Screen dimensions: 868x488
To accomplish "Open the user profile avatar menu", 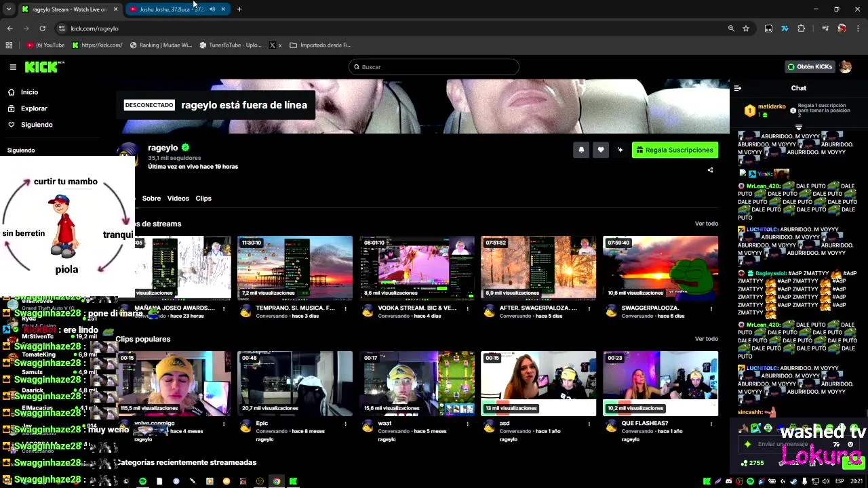I will coord(845,66).
